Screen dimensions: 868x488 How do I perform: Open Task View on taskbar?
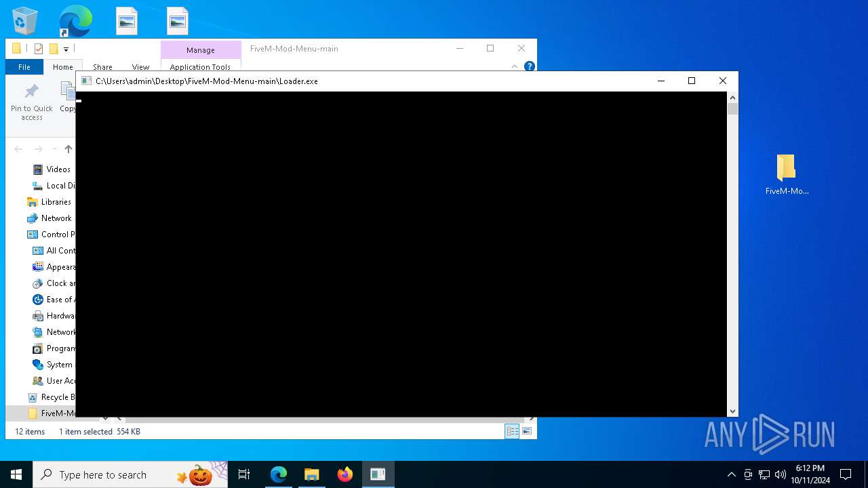244,474
